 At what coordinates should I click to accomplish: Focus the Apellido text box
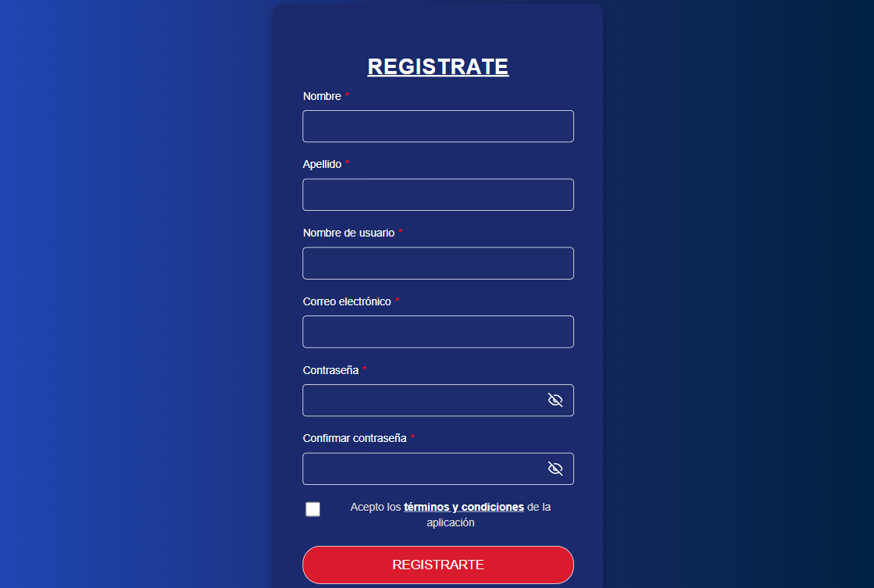[x=437, y=194]
